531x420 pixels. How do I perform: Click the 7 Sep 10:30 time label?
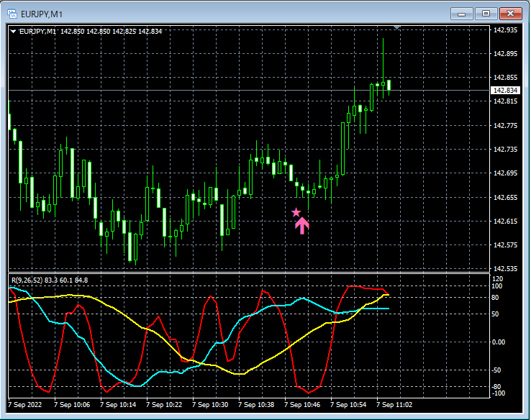[x=210, y=405]
